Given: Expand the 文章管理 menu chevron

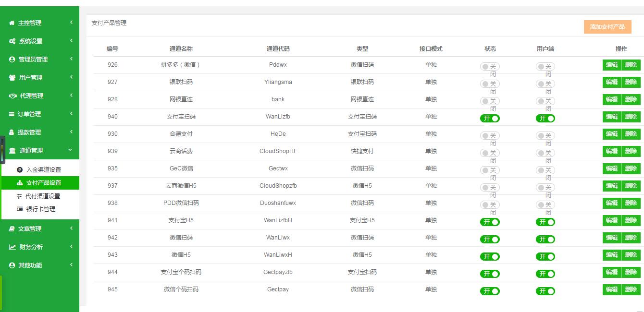Looking at the screenshot, I should pos(71,228).
